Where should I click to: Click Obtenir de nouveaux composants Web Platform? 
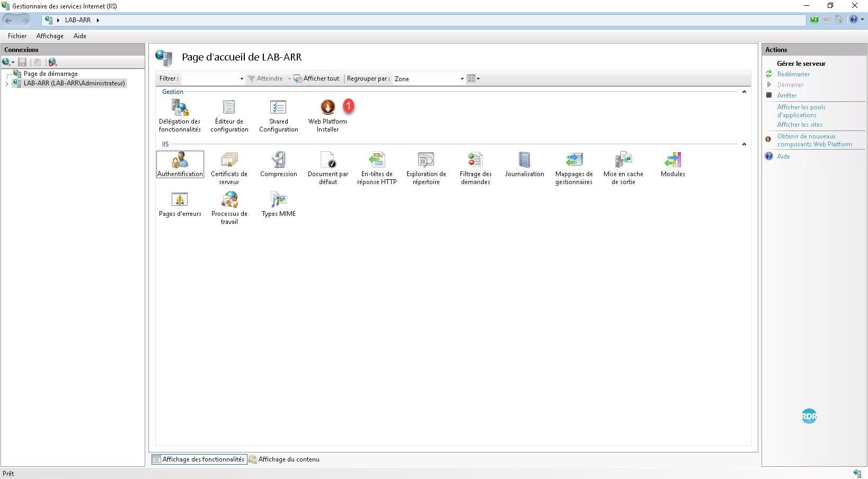(814, 140)
